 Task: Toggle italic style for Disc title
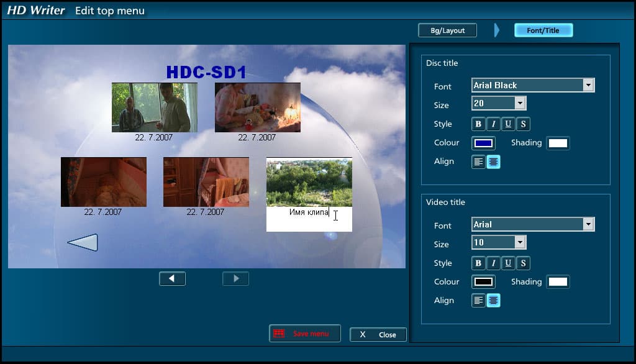(493, 124)
